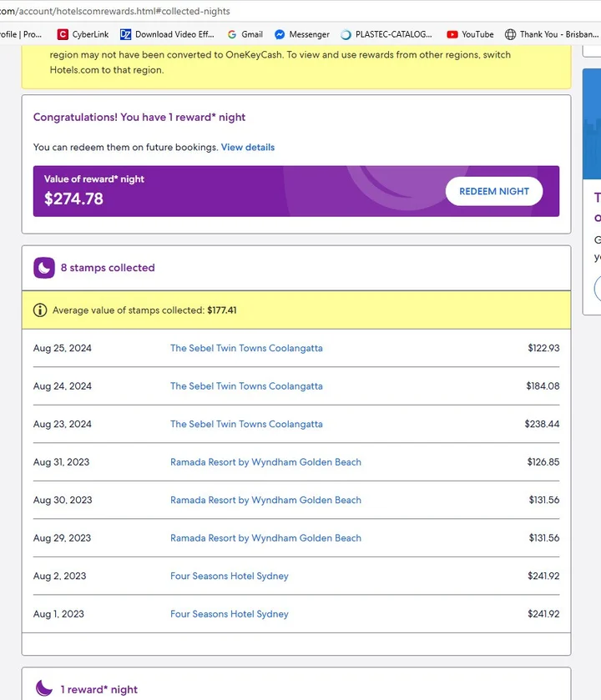This screenshot has height=700, width=601.
Task: Open Ramada Resort link for Aug 29, 2023
Action: click(x=265, y=538)
